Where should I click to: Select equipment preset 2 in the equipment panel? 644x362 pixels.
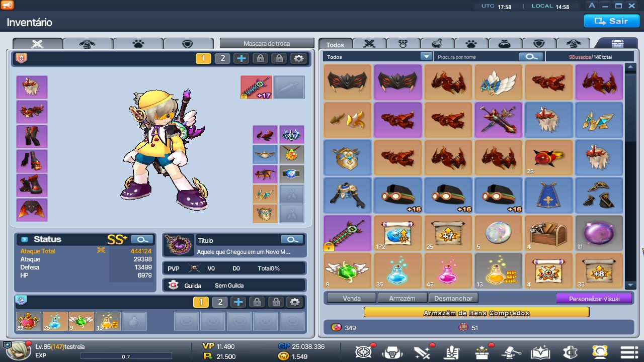coord(222,58)
